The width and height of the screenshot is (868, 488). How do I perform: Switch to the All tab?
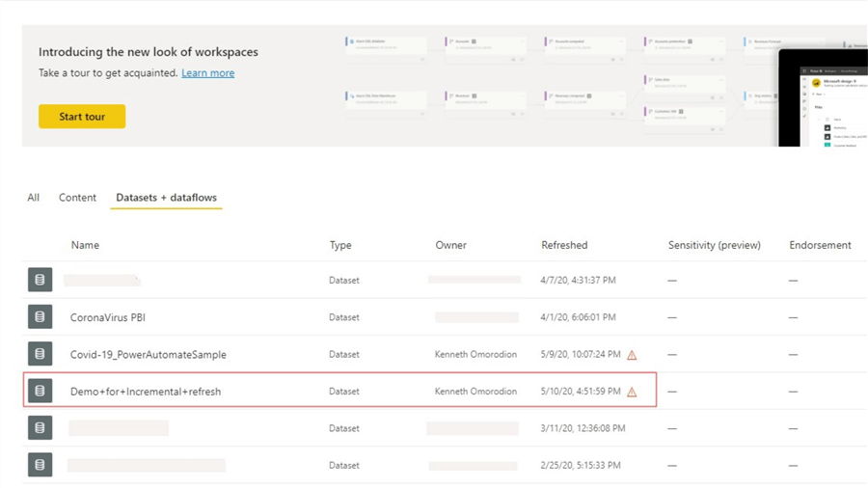(x=34, y=198)
